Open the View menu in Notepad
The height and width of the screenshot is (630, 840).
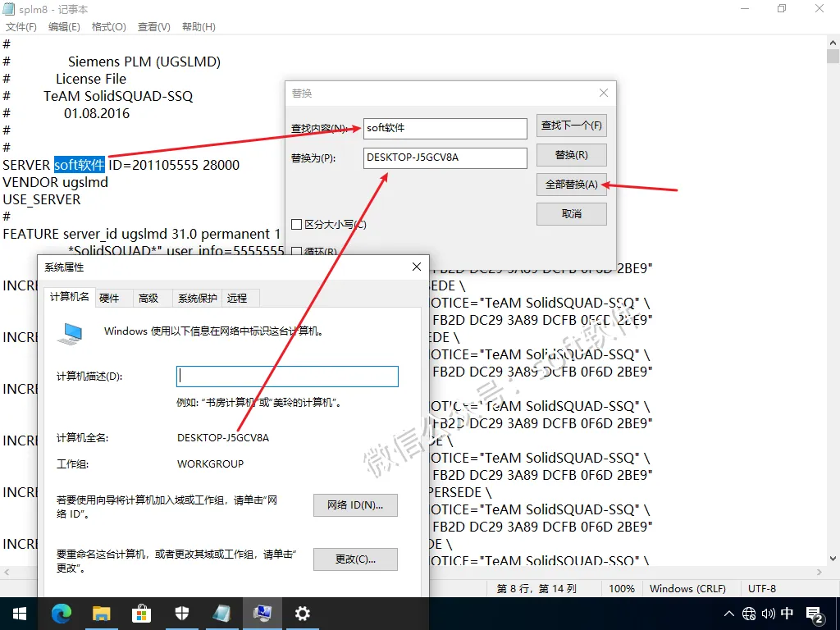(x=154, y=27)
